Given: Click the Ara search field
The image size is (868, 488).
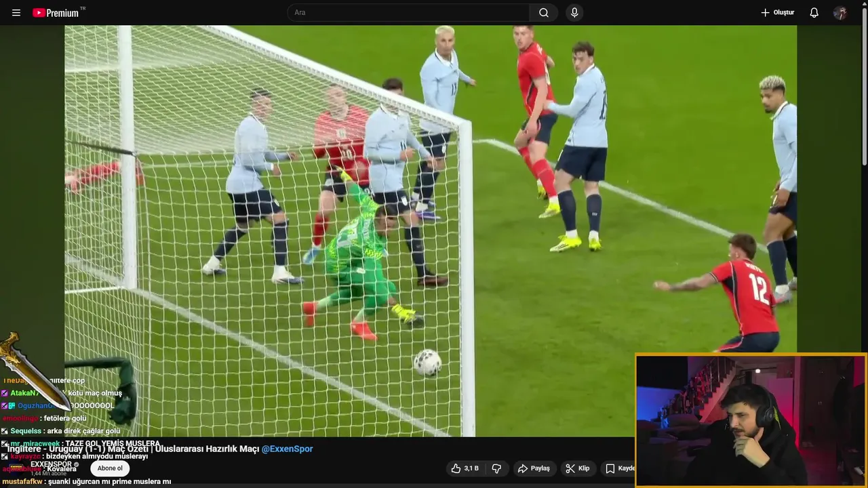Looking at the screenshot, I should pyautogui.click(x=408, y=12).
